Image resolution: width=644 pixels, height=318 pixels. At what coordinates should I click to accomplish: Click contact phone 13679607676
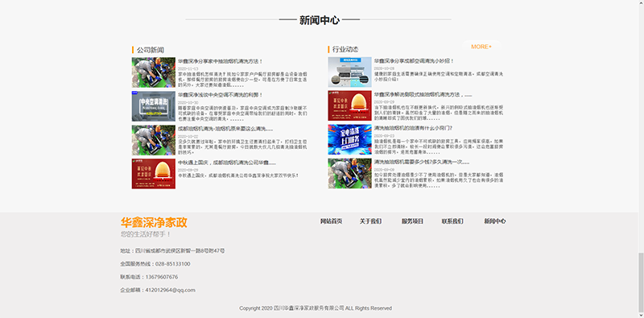tap(162, 277)
